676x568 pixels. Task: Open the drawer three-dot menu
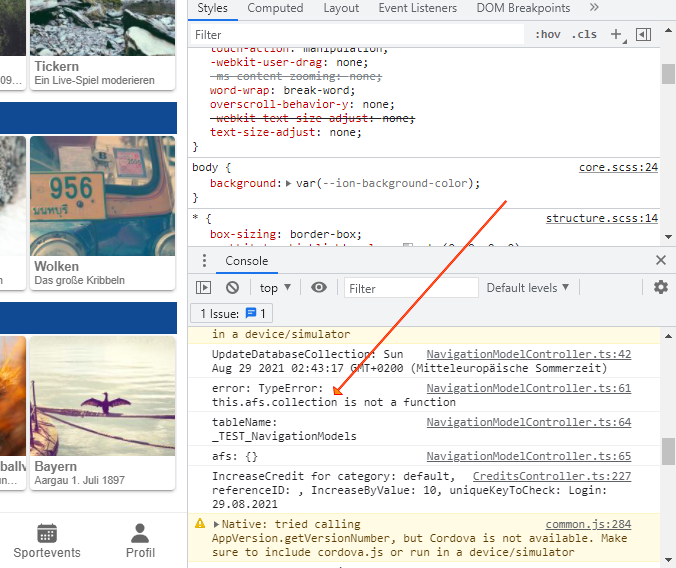point(204,260)
